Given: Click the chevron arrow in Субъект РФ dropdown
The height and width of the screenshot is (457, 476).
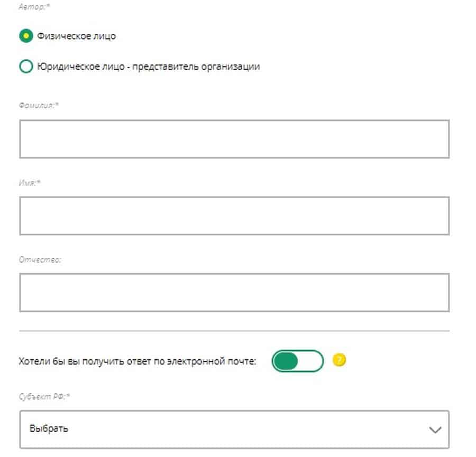Looking at the screenshot, I should click(435, 430).
